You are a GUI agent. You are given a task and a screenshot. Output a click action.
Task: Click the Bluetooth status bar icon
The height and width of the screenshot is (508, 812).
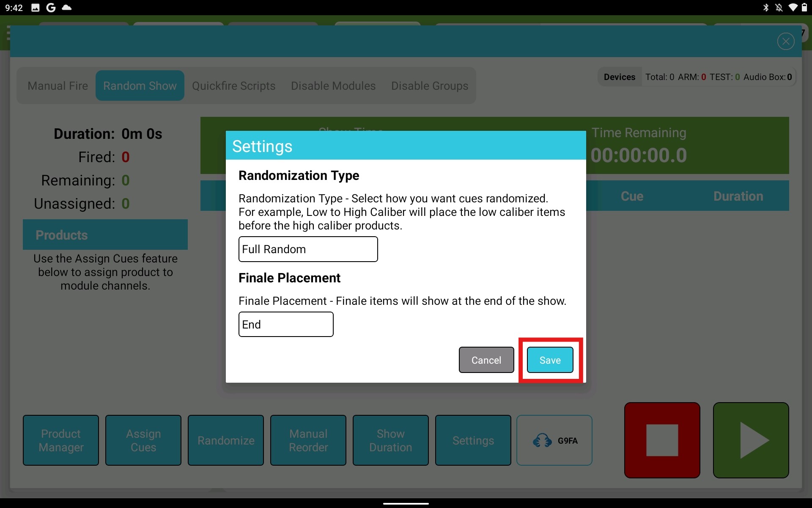[766, 7]
